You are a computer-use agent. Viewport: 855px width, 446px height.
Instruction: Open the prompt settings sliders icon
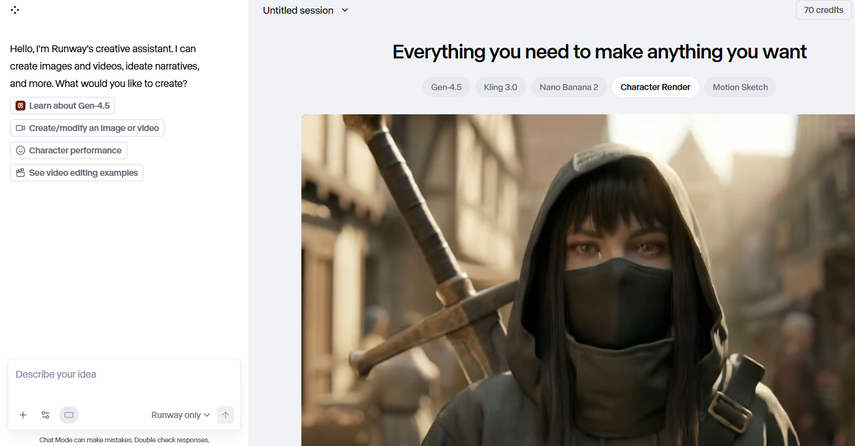[45, 415]
